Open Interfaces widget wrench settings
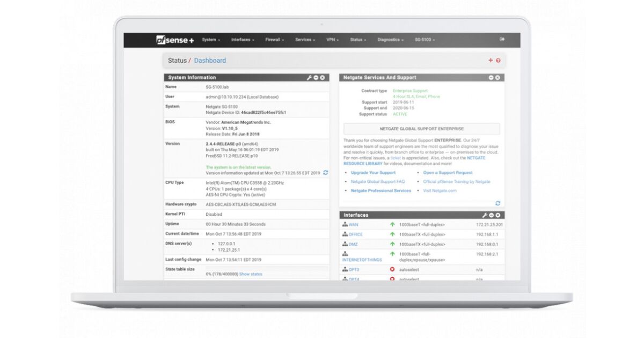Screen dimensions: 644x338 [485, 215]
